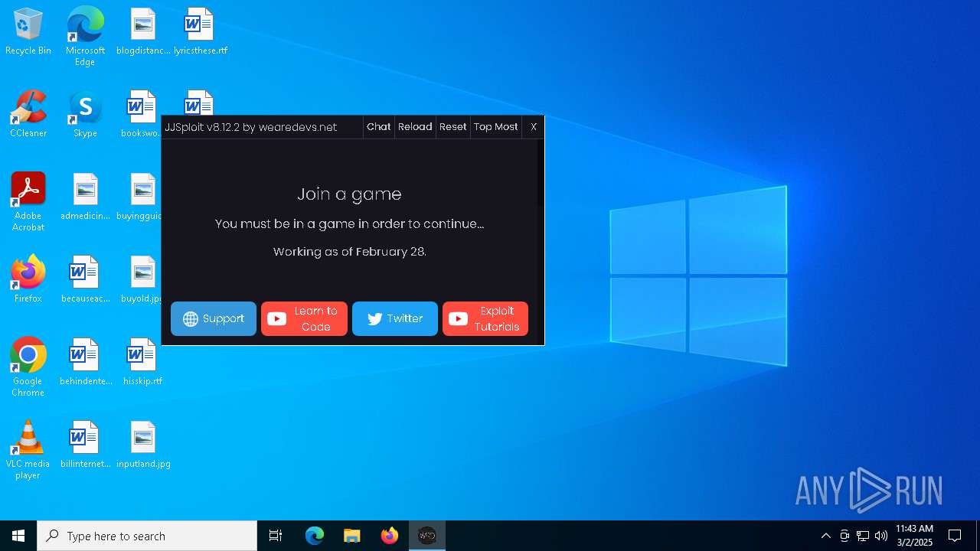Select Skype desktop shortcut
The image size is (980, 551).
coord(85,115)
